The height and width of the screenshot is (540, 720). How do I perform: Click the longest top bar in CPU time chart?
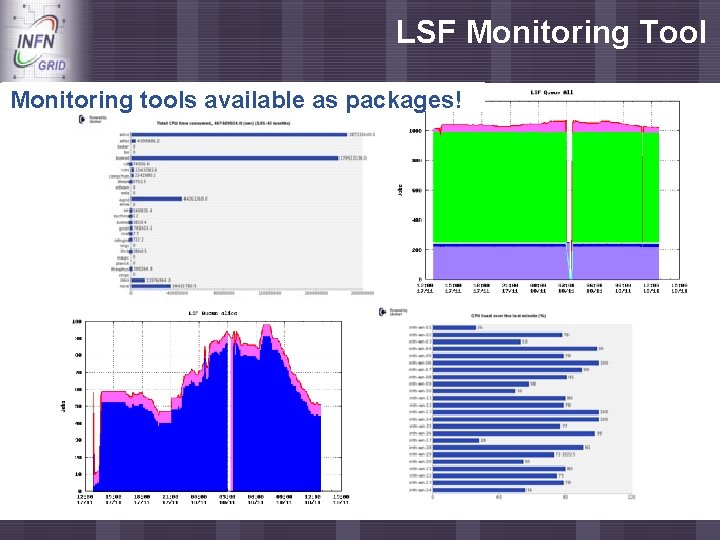click(x=239, y=135)
